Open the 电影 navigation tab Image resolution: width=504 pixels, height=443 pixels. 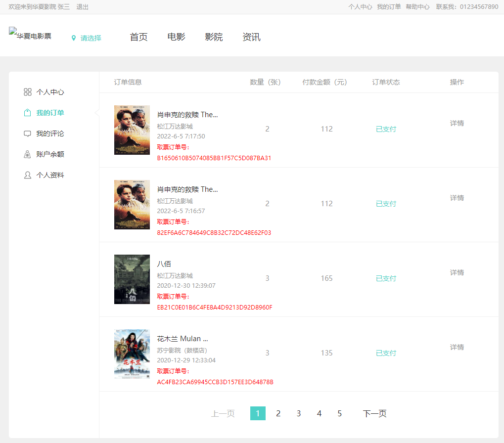[176, 37]
